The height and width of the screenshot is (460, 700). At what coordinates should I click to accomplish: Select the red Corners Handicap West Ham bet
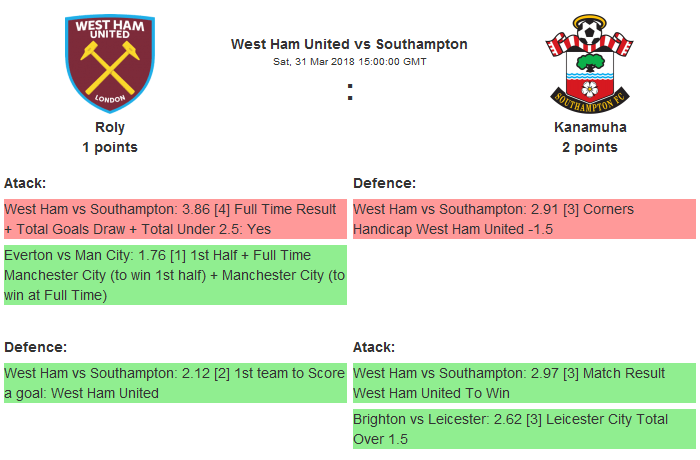point(524,220)
